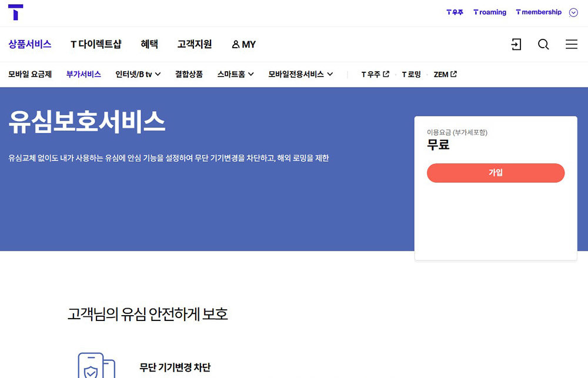Select the 부가서비스 tab
The height and width of the screenshot is (378, 588).
[83, 75]
